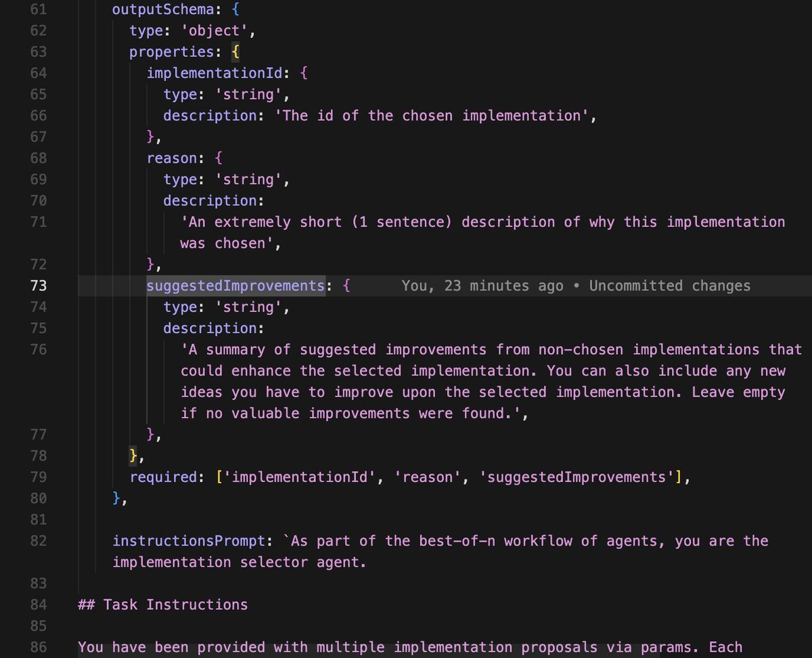The height and width of the screenshot is (658, 812).
Task: Click the 'properties' key on line 63
Action: (x=172, y=52)
